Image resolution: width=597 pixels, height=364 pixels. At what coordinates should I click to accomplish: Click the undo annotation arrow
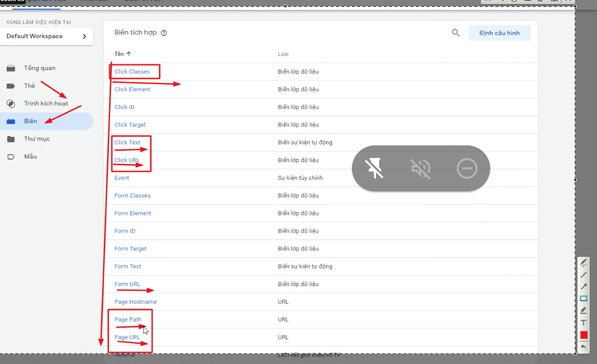(583, 347)
